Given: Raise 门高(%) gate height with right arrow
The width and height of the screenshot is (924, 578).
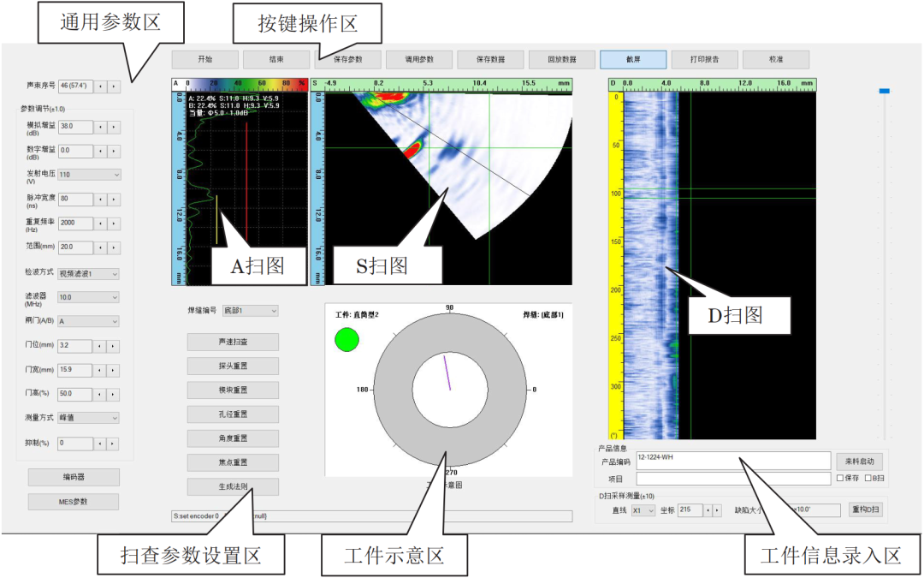Looking at the screenshot, I should click(113, 394).
